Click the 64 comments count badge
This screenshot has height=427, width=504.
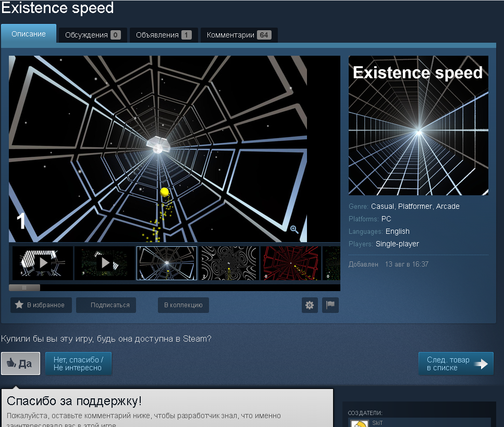(x=264, y=35)
